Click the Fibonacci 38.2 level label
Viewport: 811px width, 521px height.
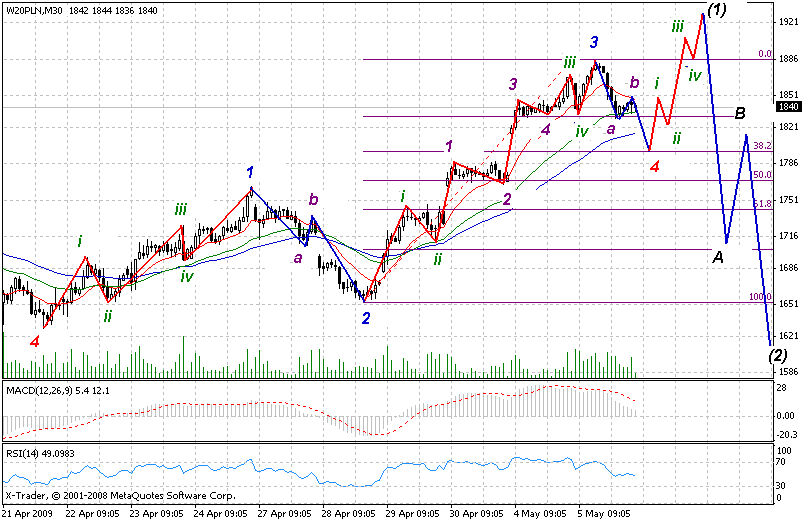(762, 146)
